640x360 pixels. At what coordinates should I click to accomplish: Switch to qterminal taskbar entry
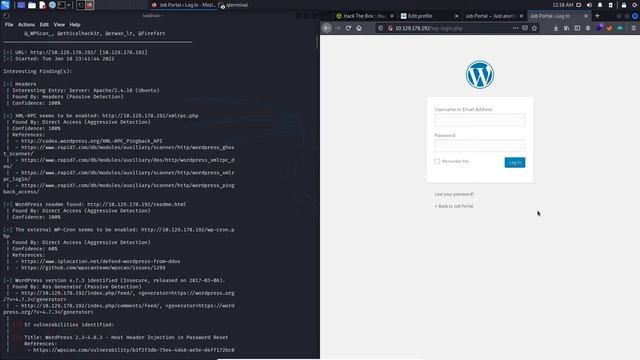(x=233, y=5)
